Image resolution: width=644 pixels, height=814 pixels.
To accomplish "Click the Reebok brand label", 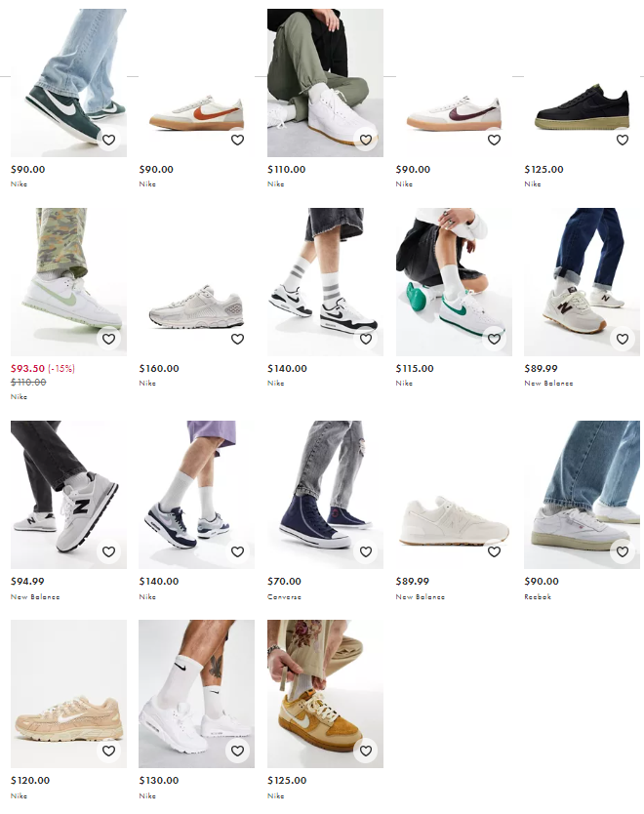I will pyautogui.click(x=538, y=597).
